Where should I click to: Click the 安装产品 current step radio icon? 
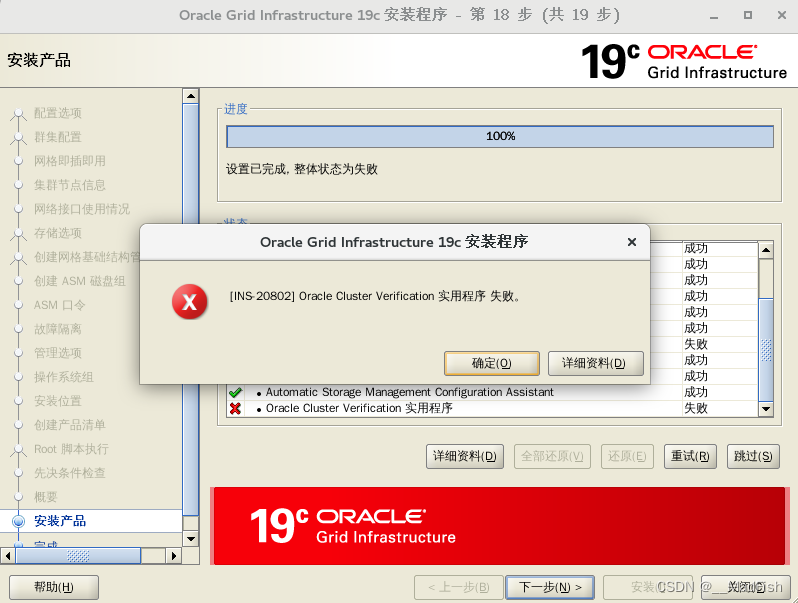18,521
